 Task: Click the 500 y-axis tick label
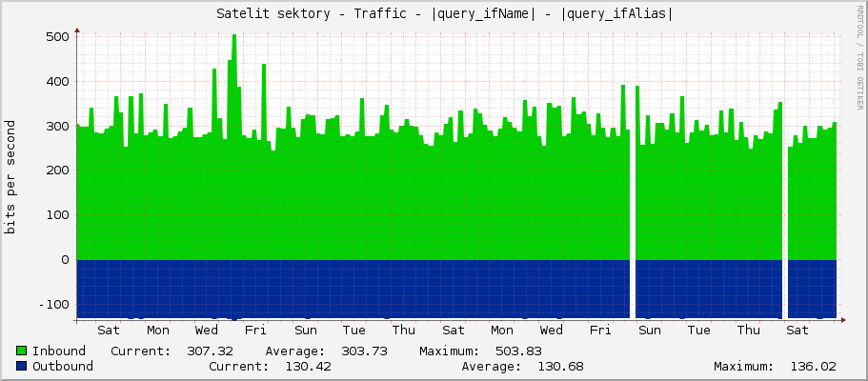point(57,36)
